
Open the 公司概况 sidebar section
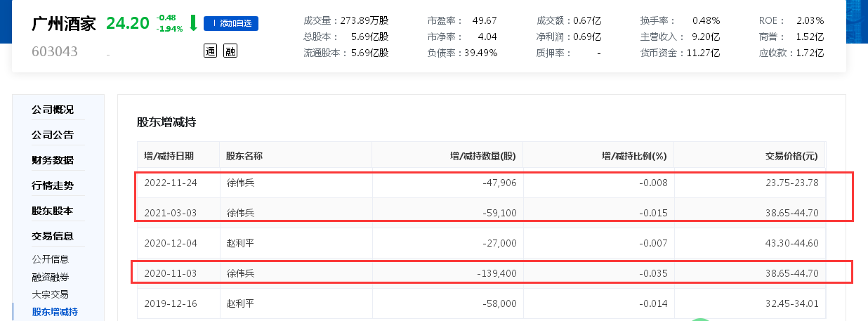point(53,110)
